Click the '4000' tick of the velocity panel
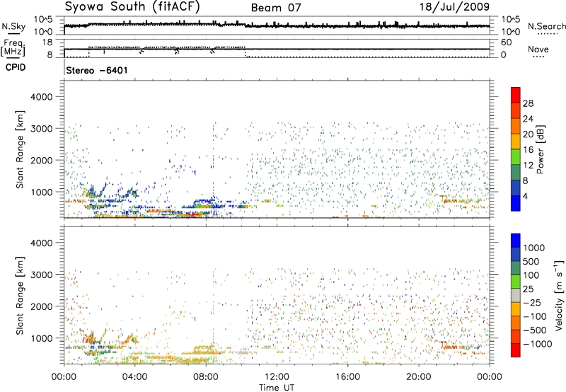Screen dimensions: 566x392 (x=42, y=243)
